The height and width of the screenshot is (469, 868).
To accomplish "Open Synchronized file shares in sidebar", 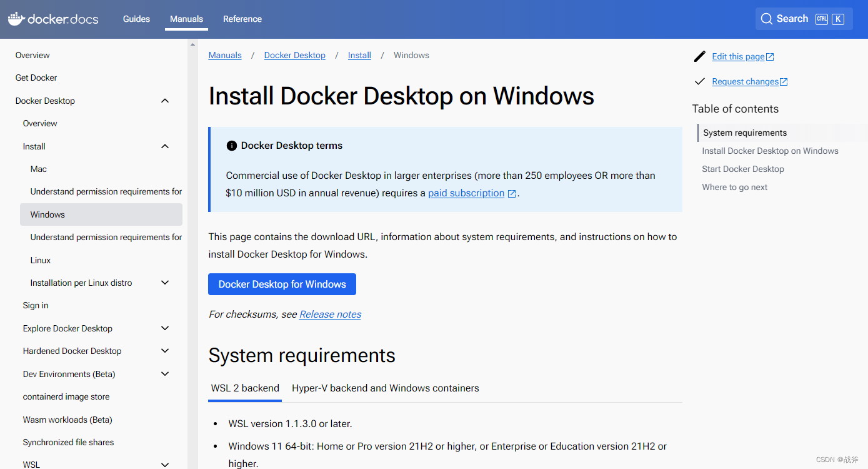I will coord(69,442).
